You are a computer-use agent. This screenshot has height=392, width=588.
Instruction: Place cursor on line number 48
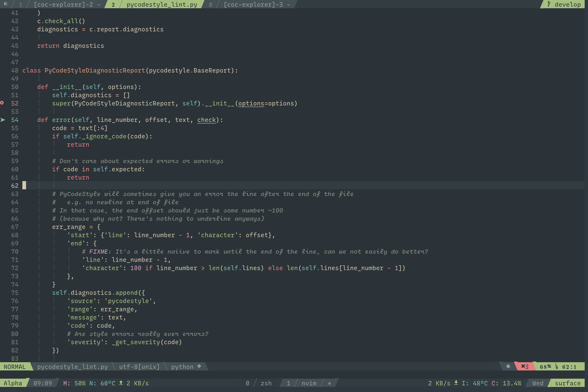(15, 71)
